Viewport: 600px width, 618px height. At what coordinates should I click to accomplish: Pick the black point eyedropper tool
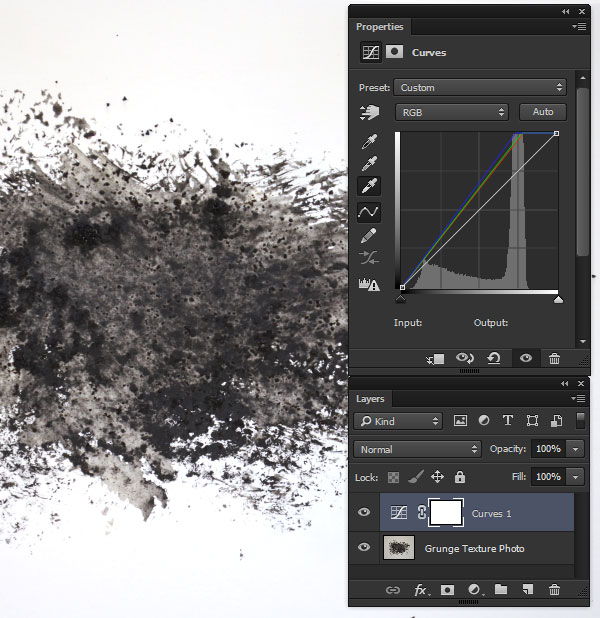[x=369, y=140]
